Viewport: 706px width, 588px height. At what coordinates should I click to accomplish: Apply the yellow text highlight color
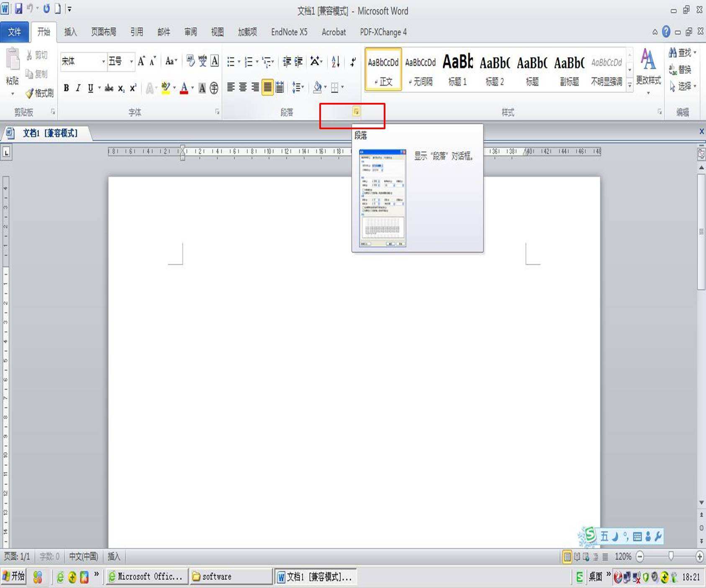166,88
